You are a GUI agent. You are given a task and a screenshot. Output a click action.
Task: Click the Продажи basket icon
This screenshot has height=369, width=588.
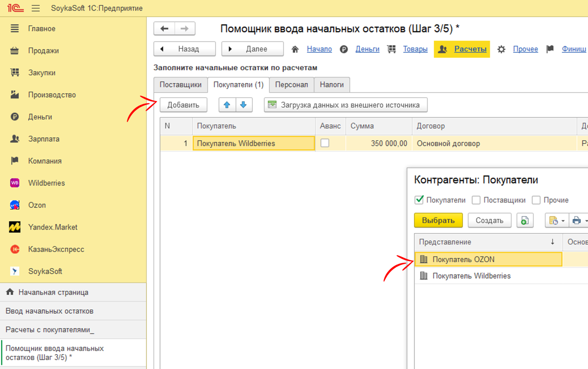[15, 51]
